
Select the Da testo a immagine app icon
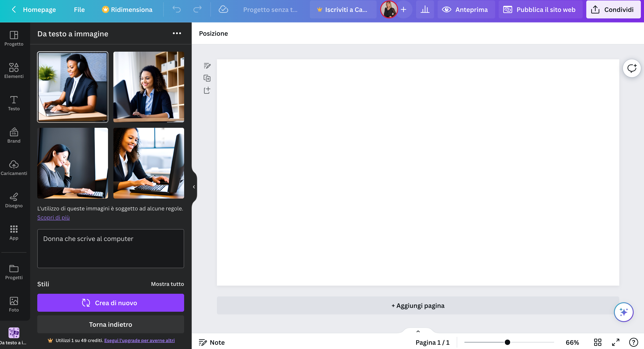[x=14, y=336]
